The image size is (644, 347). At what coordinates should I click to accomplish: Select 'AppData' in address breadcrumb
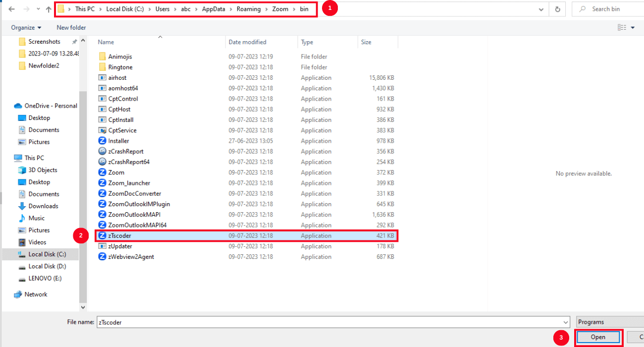coord(213,9)
